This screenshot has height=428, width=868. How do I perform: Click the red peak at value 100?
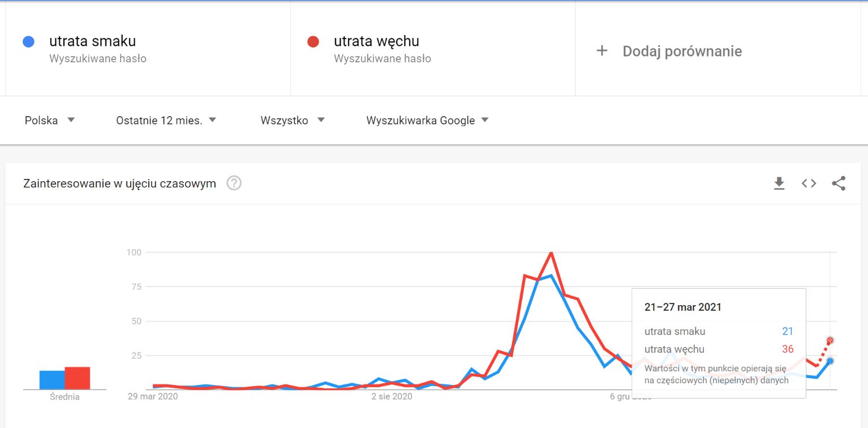[551, 252]
